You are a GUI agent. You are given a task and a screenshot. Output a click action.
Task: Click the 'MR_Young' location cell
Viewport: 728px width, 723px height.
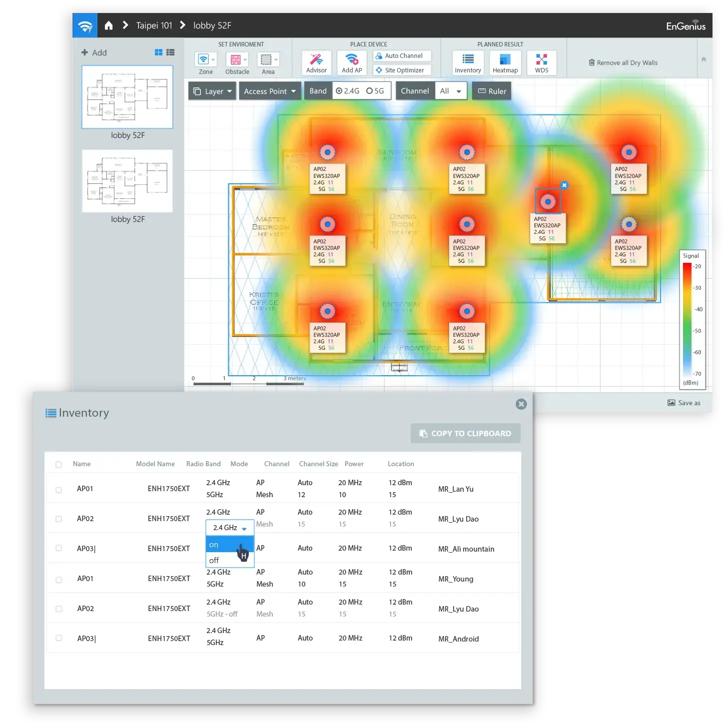tap(456, 579)
